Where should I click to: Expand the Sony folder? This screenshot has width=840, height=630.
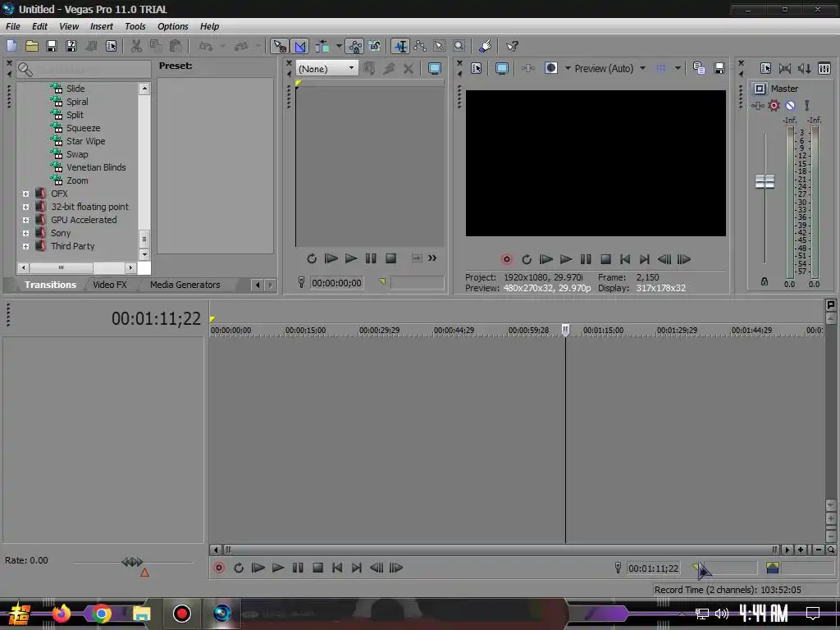tap(25, 233)
